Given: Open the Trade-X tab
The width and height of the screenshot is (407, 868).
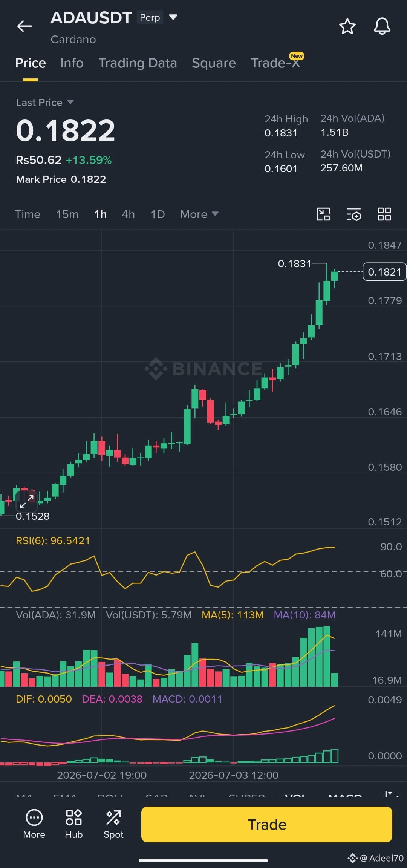Looking at the screenshot, I should coord(275,63).
